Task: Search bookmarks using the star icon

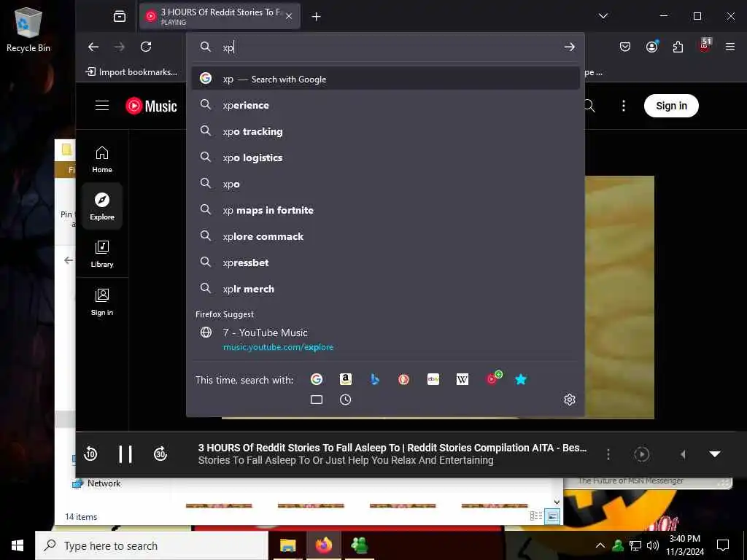Action: coord(521,379)
